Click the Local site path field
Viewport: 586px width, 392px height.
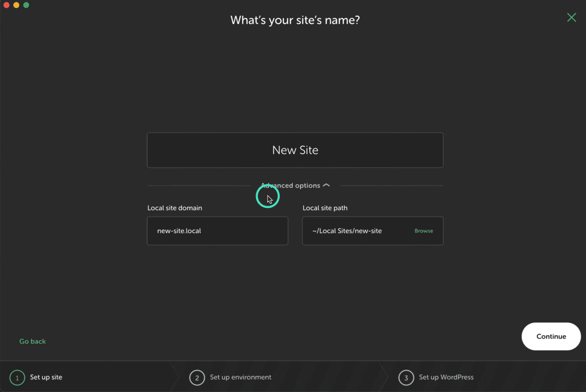(x=360, y=231)
